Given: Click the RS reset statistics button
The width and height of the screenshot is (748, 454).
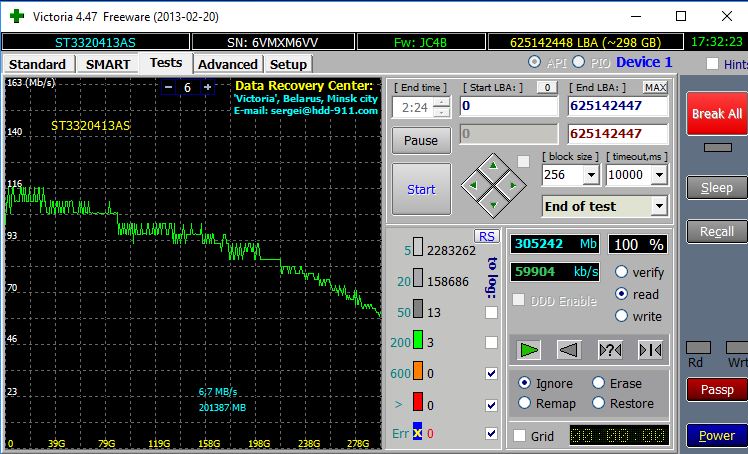Looking at the screenshot, I should pyautogui.click(x=487, y=236).
